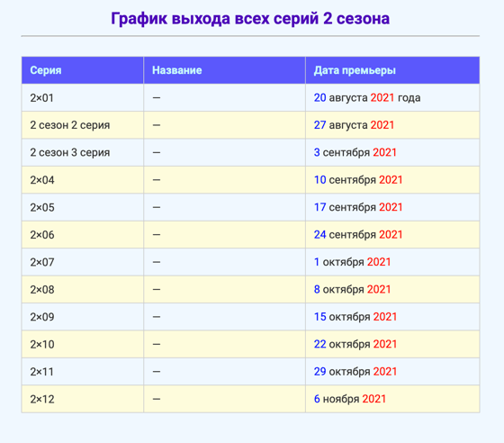Click the date '15 октября 2021'
Screen dimensions: 504x443
pos(355,317)
